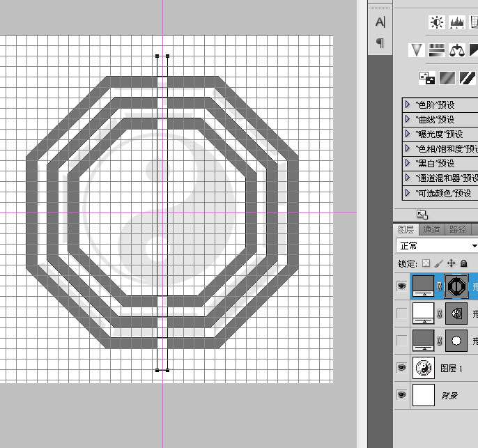Viewport: 478px width, 448px height.
Task: Click link icon of selected shape layer
Action: tap(439, 286)
